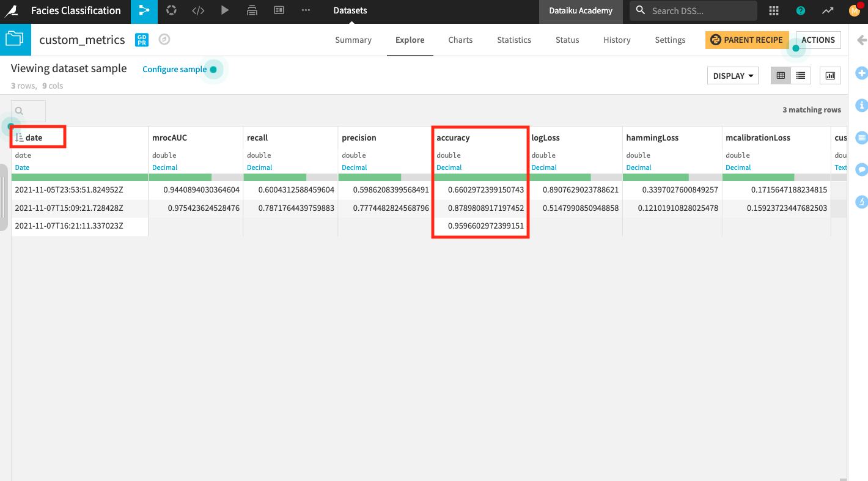Switch to column list view
The width and height of the screenshot is (868, 481).
pyautogui.click(x=800, y=76)
